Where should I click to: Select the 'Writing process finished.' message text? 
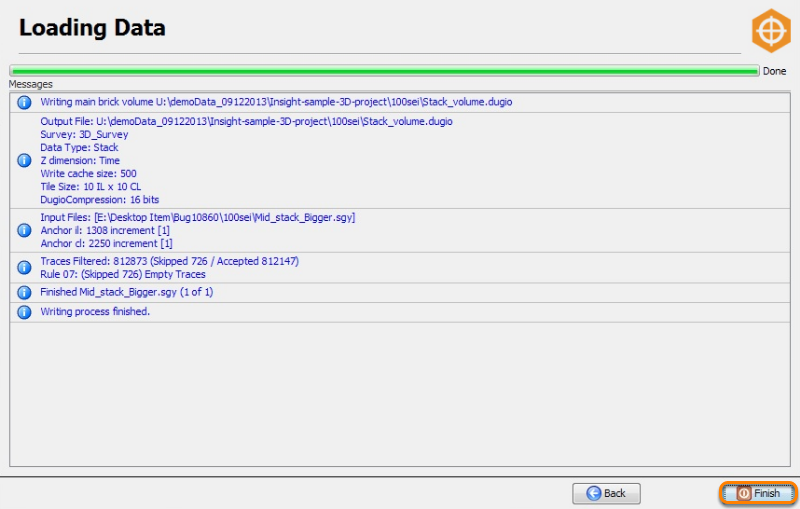point(95,312)
